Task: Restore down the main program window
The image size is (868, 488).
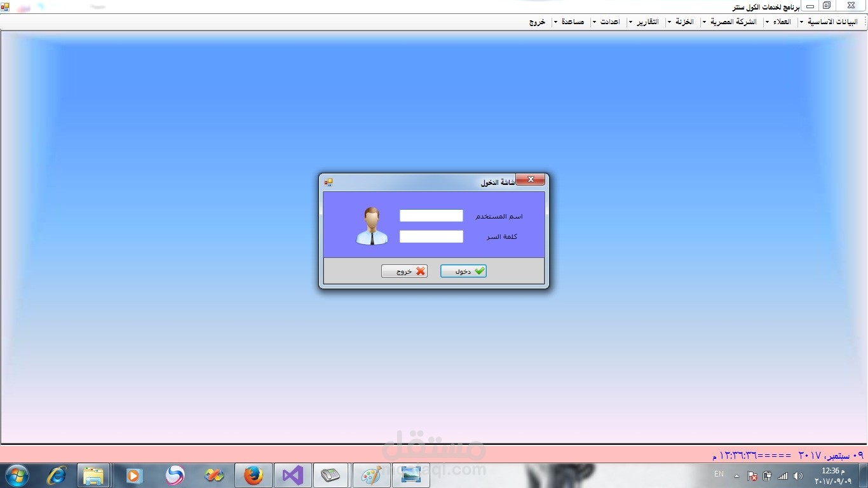Action: (827, 6)
